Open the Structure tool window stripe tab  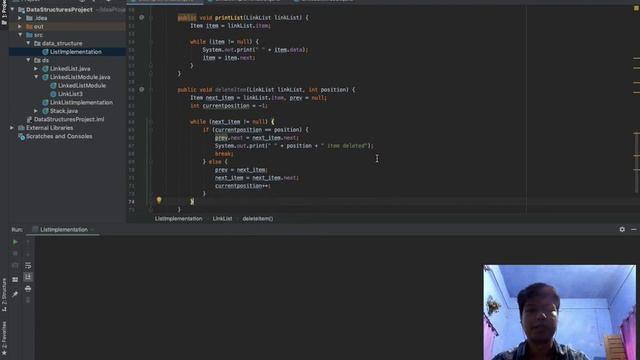point(4,295)
